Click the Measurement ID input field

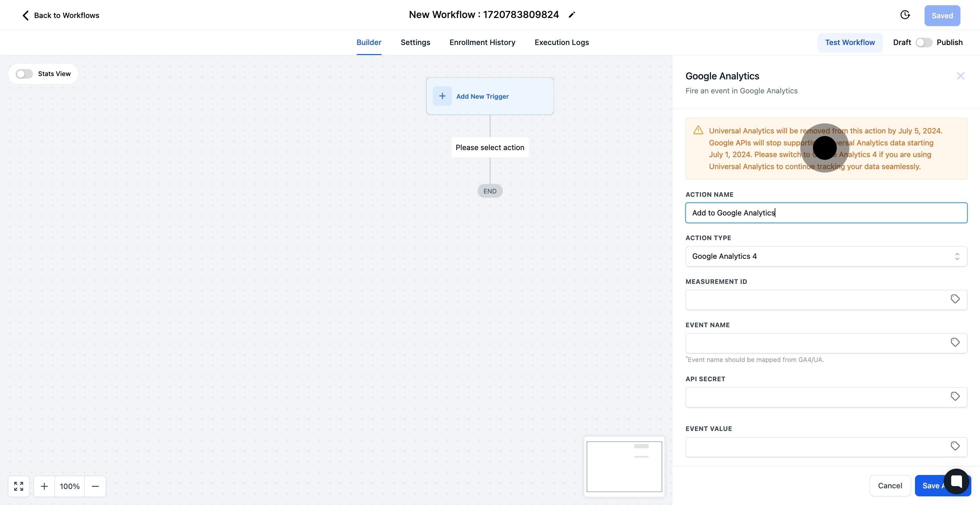pos(826,300)
